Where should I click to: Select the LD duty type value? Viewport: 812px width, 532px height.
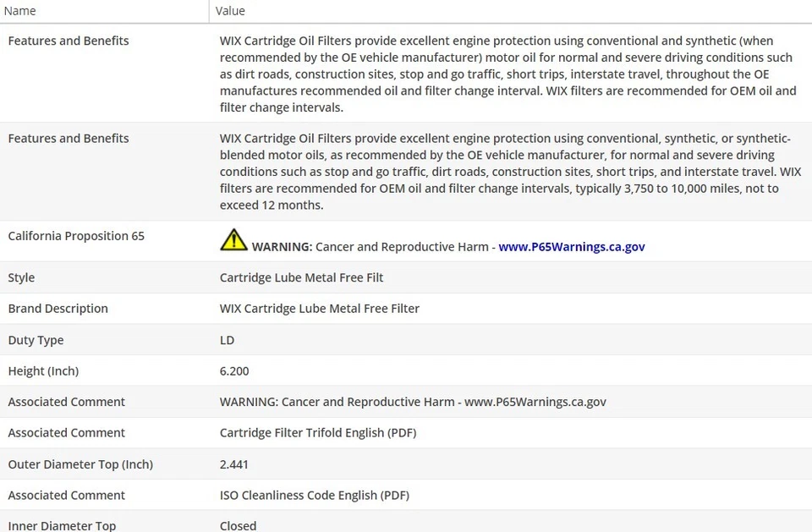pyautogui.click(x=227, y=340)
